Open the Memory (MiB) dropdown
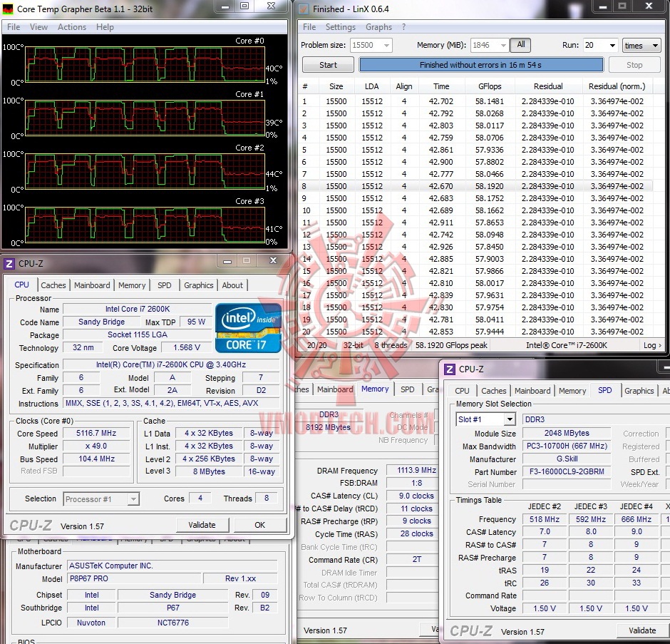 coord(503,45)
